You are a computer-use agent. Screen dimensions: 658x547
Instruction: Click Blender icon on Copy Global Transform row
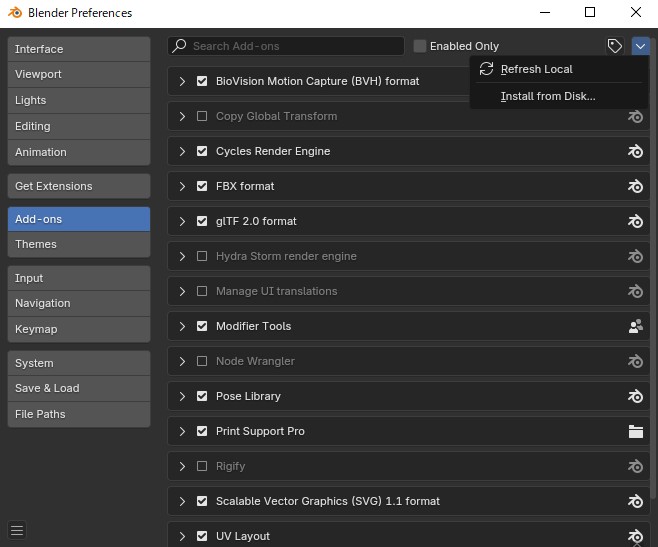point(635,116)
